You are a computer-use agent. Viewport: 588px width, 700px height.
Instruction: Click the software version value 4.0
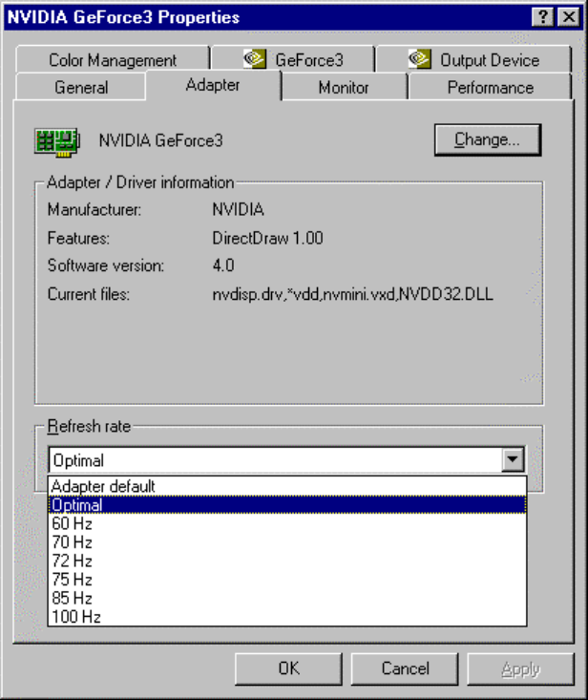coord(223,265)
